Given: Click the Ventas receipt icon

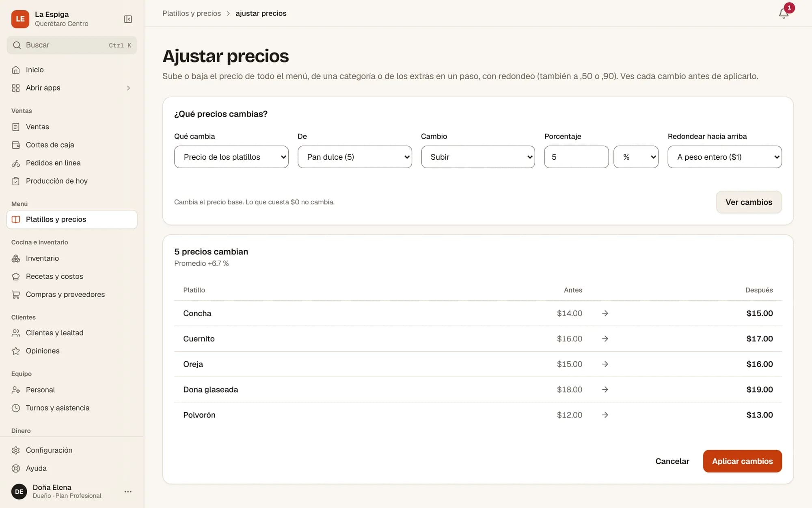Looking at the screenshot, I should coord(16,127).
